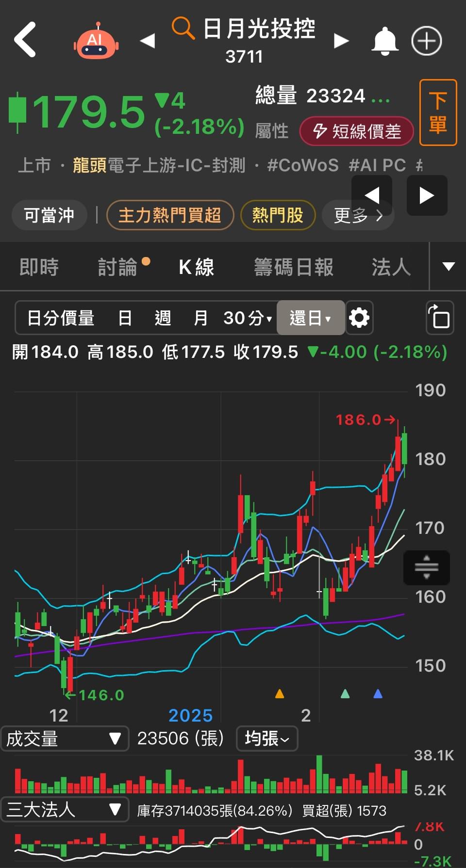Tap the black left arrow overlay button

[372, 195]
